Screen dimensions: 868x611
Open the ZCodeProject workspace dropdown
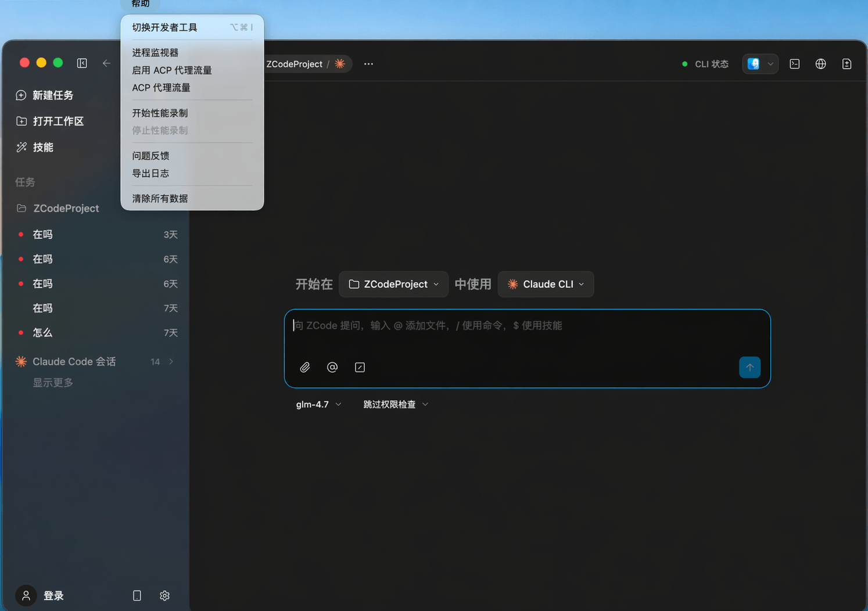(x=393, y=284)
